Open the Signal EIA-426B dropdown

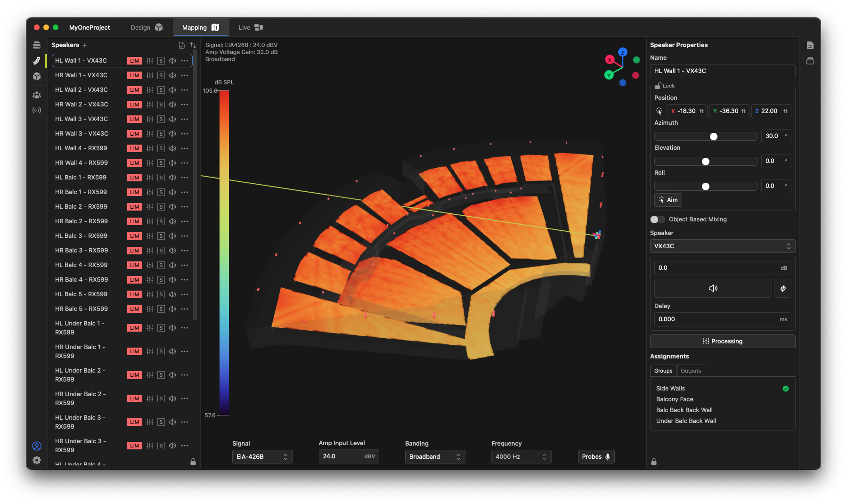262,456
